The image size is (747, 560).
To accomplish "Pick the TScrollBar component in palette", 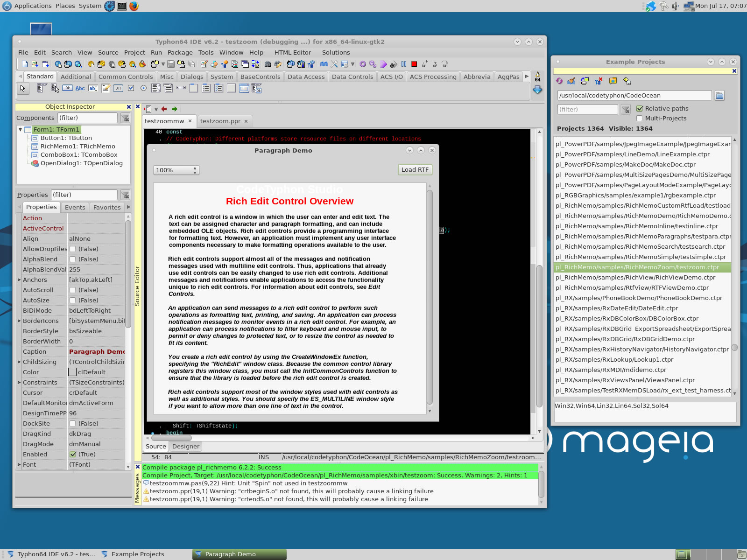I will coord(181,87).
